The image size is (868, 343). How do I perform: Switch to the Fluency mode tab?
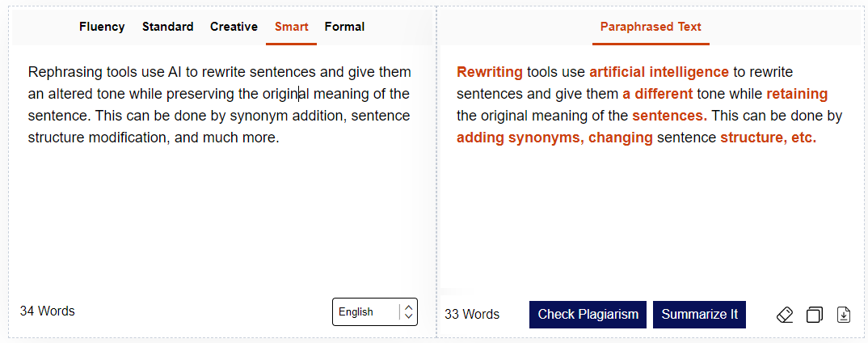coord(102,27)
